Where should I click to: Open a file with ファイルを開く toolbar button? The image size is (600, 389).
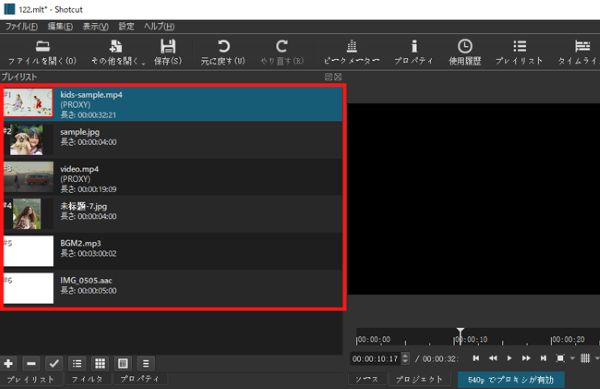click(42, 52)
